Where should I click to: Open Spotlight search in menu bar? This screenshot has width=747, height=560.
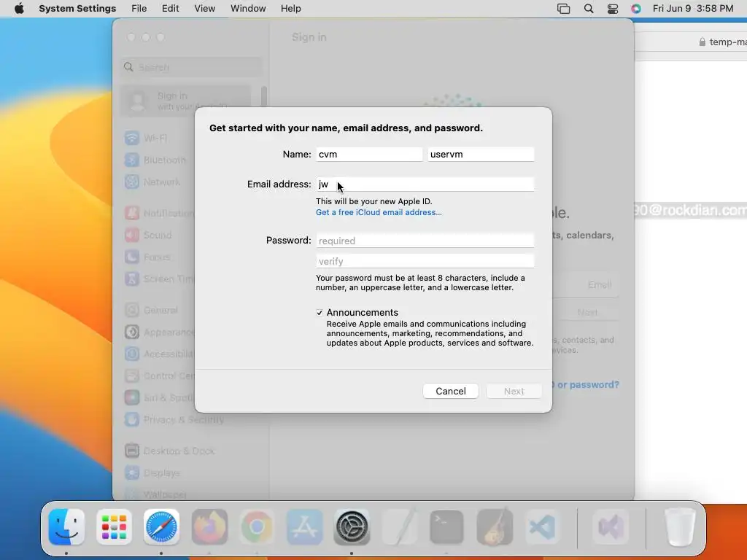click(589, 9)
